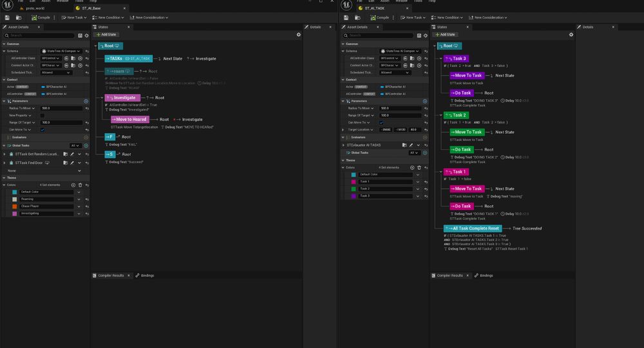Add a color element in the right Theme section
Image resolution: width=644 pixels, height=348 pixels.
[412, 167]
